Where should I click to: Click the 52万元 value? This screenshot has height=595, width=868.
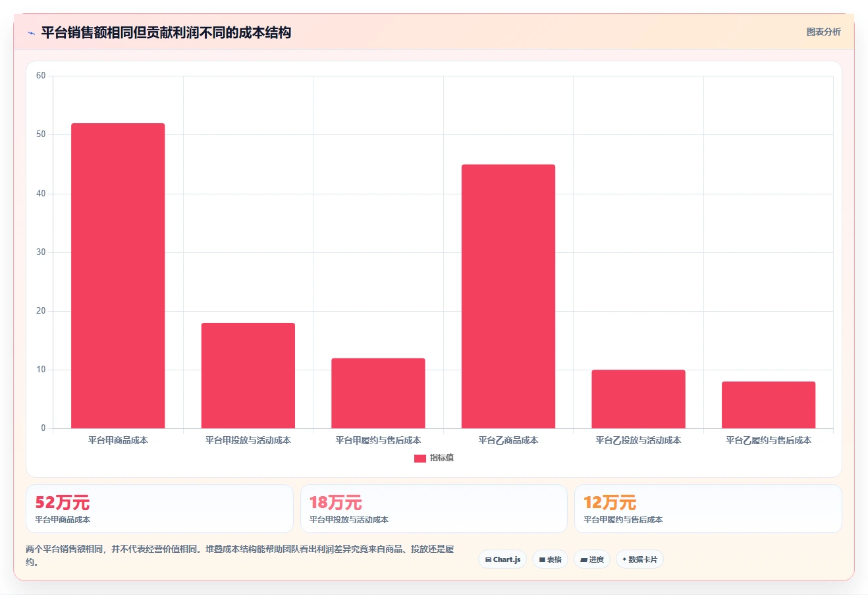(x=62, y=503)
